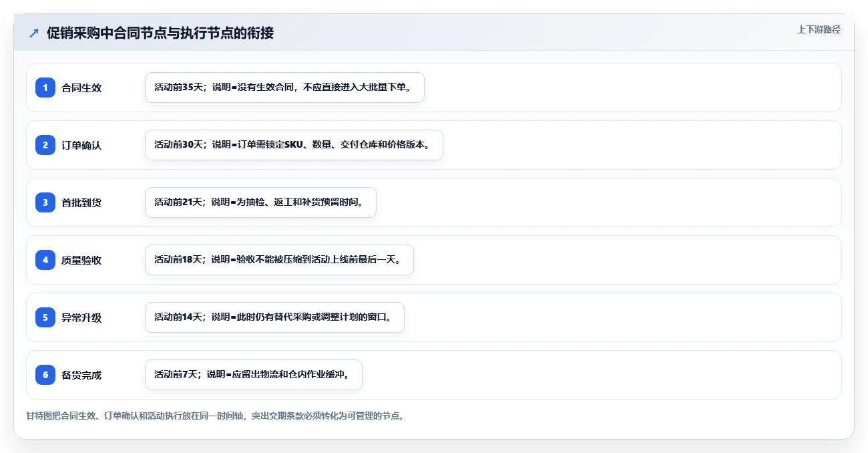868x453 pixels.
Task: Select the 首批到货 step label
Action: click(x=81, y=202)
